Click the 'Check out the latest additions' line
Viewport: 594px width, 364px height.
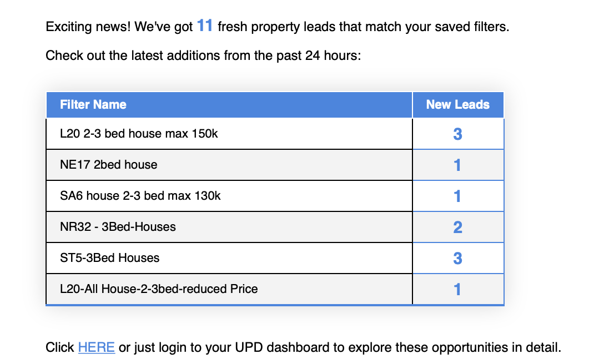pos(203,55)
